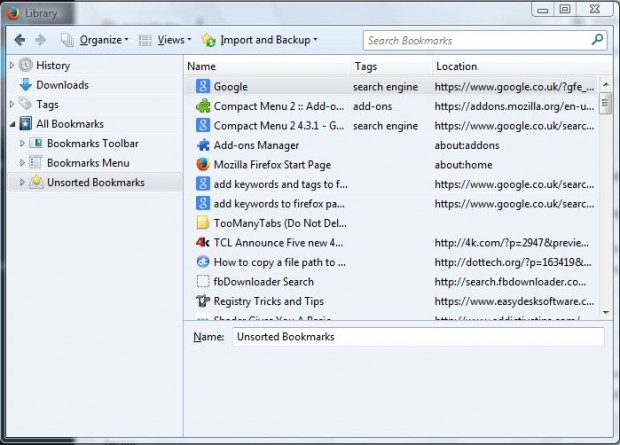Image resolution: width=620 pixels, height=445 pixels.
Task: Expand the History tree node
Action: [x=12, y=65]
